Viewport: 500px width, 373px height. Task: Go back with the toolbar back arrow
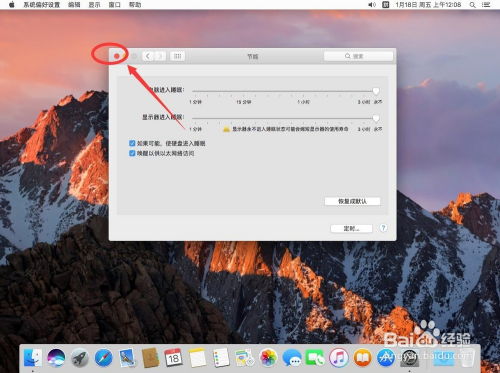148,56
